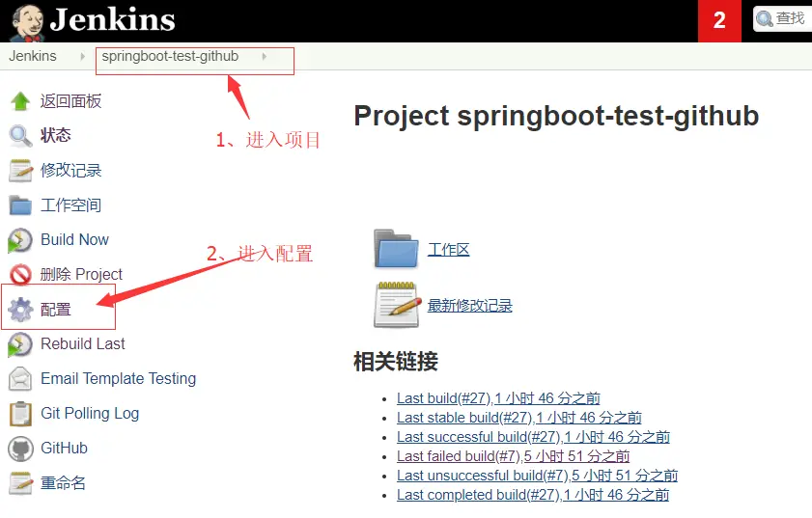
Task: Select Rebuild Last in the sidebar
Action: (83, 343)
